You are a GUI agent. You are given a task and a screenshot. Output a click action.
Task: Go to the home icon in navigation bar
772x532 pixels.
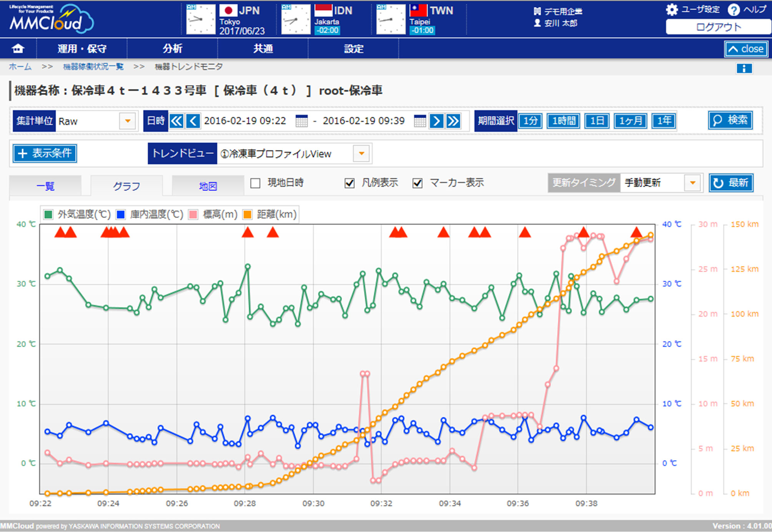click(18, 49)
